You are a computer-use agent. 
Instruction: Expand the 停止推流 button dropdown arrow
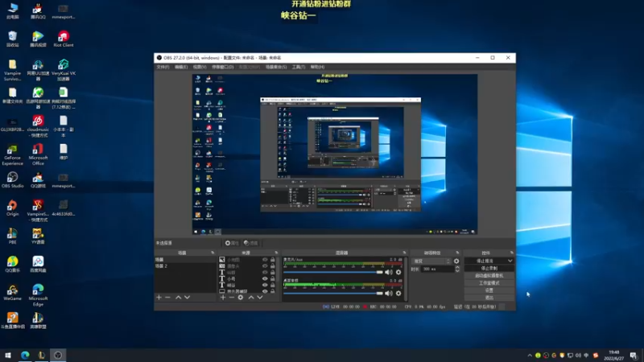tap(510, 261)
